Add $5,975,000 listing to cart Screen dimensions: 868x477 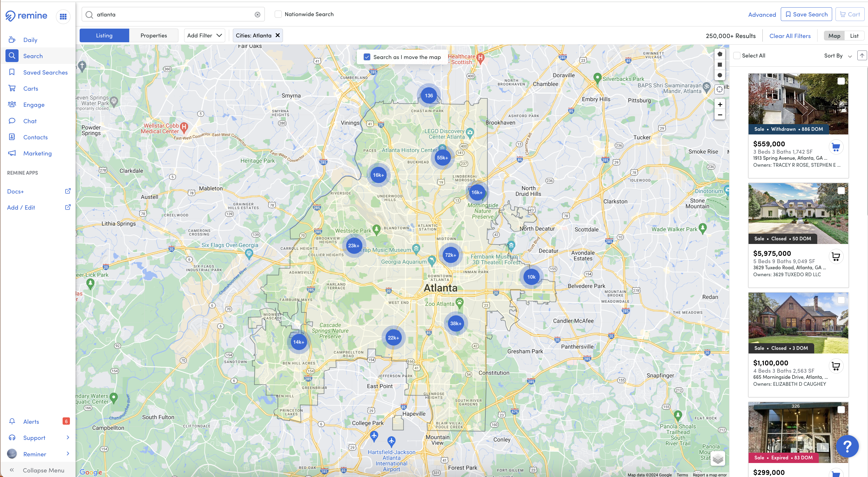tap(836, 257)
